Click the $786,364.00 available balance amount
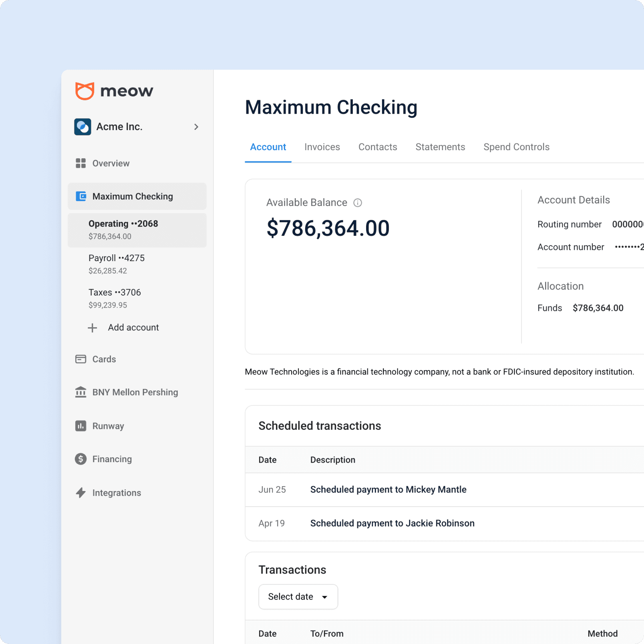This screenshot has width=644, height=644. click(328, 228)
